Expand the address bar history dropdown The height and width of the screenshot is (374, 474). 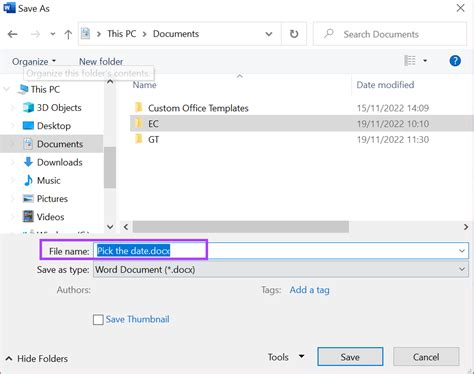click(269, 34)
